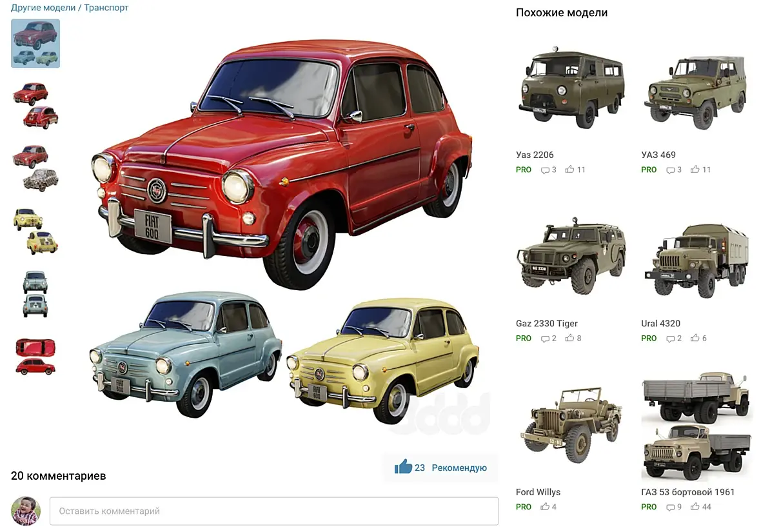Image resolution: width=761 pixels, height=532 pixels.
Task: Open the Ford Willys model image
Action: (x=571, y=426)
